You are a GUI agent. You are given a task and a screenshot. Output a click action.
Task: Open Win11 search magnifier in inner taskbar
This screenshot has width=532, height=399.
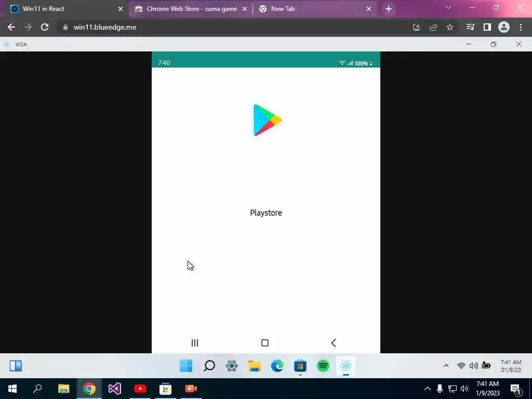[x=209, y=366]
